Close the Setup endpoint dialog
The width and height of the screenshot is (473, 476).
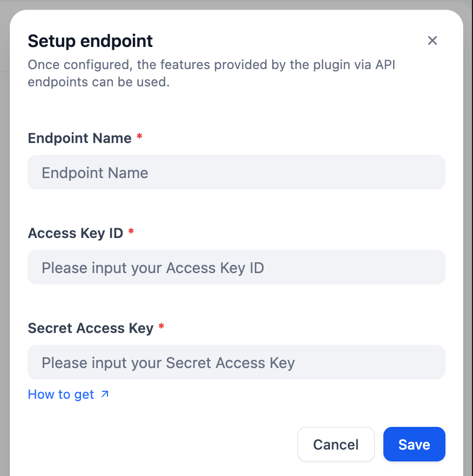[x=432, y=40]
